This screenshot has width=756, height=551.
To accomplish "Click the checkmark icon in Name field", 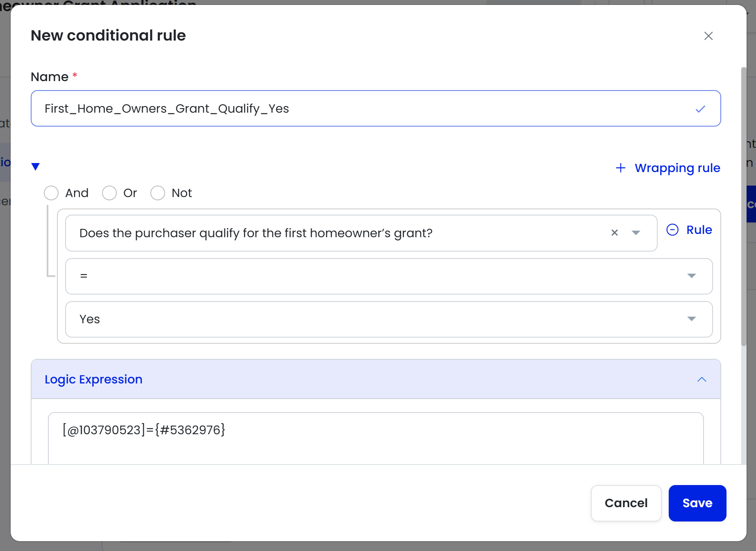I will [700, 109].
